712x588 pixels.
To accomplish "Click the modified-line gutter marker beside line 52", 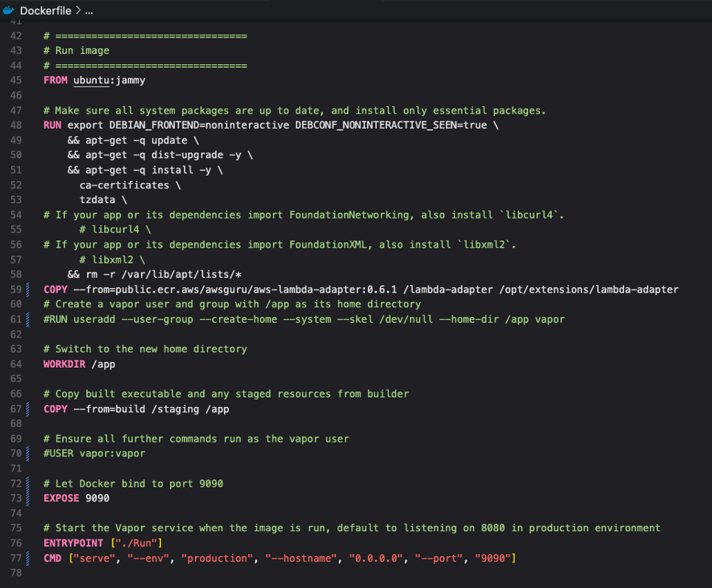I will (29, 185).
